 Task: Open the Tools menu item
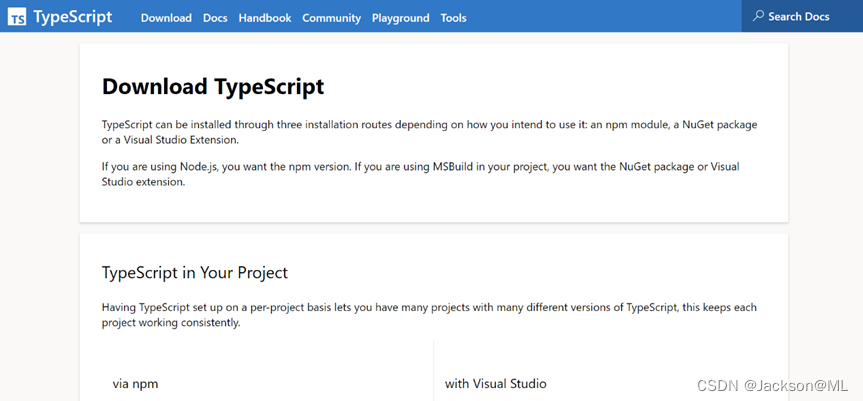pos(454,18)
